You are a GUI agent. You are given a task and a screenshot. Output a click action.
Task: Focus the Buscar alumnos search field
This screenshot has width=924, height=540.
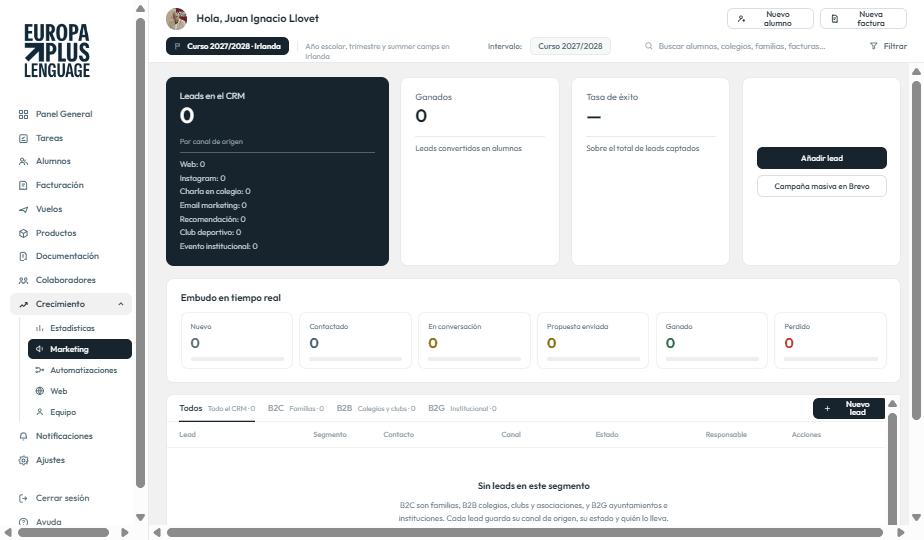coord(741,46)
